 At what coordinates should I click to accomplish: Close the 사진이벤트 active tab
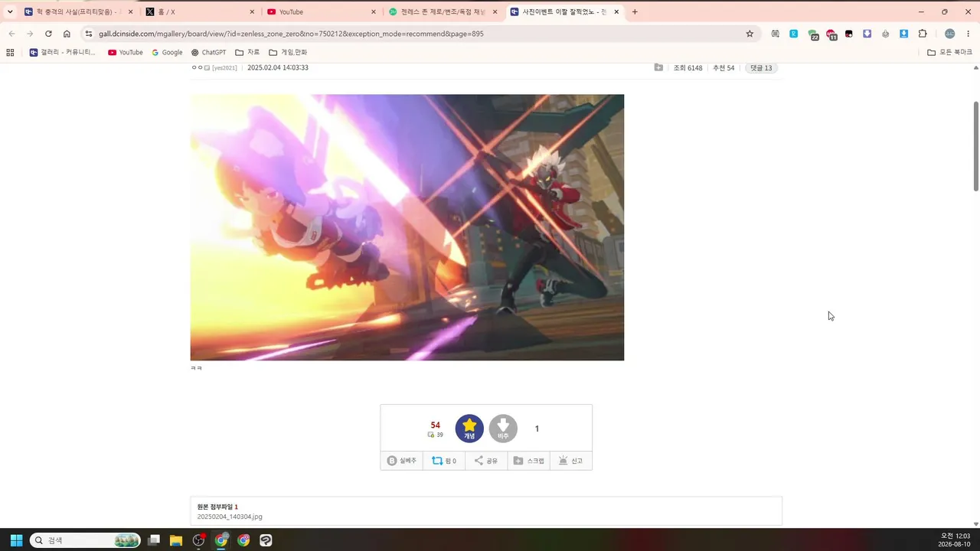pyautogui.click(x=616, y=12)
